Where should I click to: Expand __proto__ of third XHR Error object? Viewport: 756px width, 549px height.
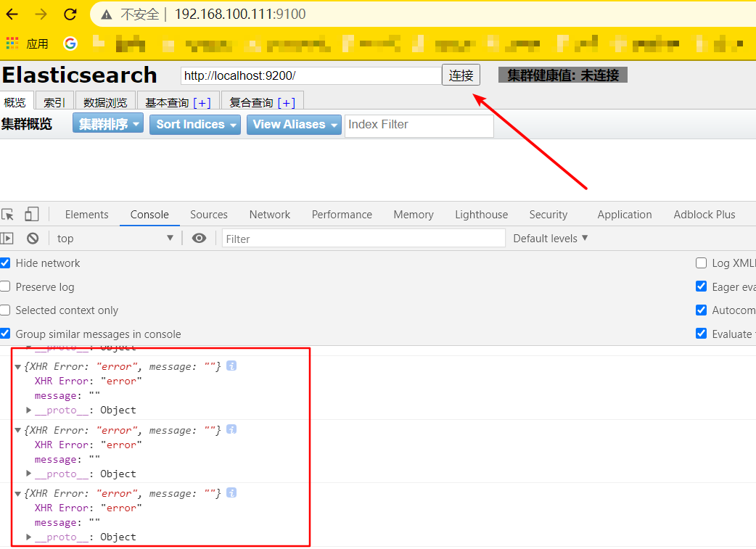[x=28, y=537]
